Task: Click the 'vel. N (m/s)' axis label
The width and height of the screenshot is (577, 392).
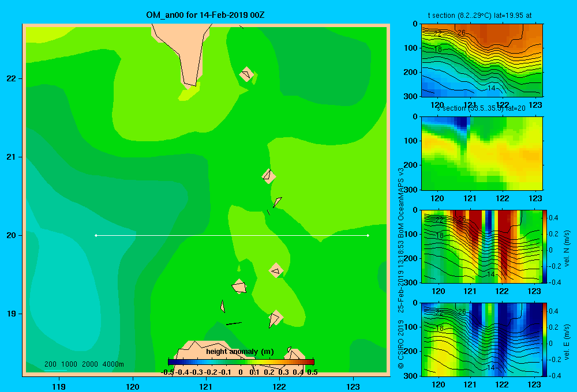Action: pyautogui.click(x=567, y=248)
